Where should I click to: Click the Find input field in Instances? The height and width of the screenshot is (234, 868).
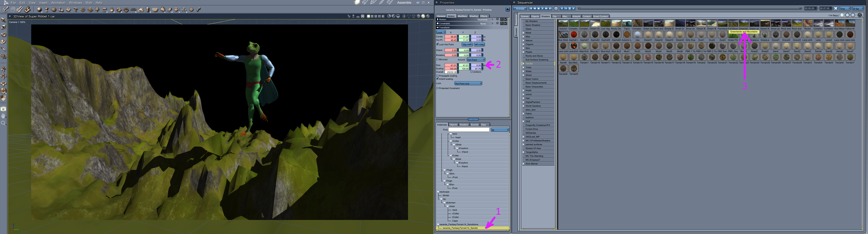(x=469, y=130)
